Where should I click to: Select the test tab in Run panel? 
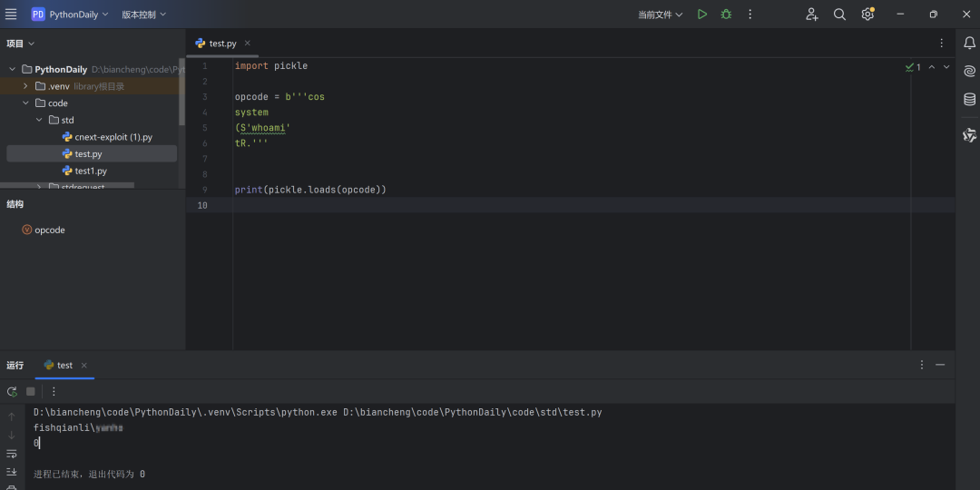pos(64,365)
